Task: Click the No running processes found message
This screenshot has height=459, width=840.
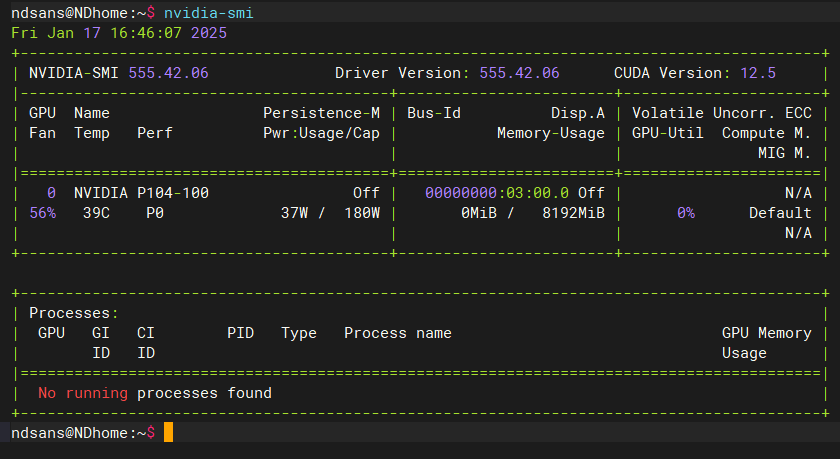Action: point(155,393)
